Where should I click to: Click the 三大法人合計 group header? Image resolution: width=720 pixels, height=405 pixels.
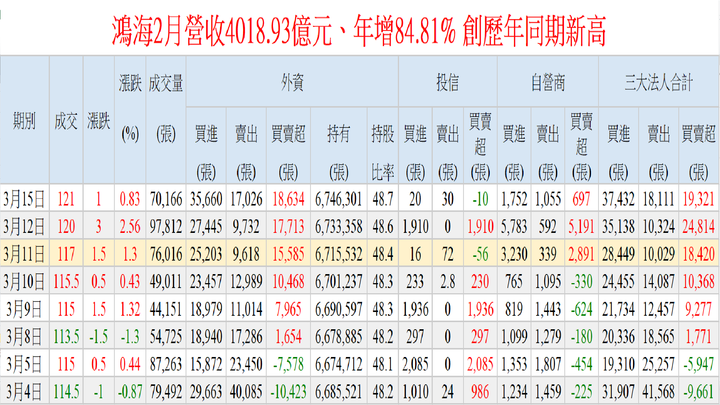tap(658, 83)
